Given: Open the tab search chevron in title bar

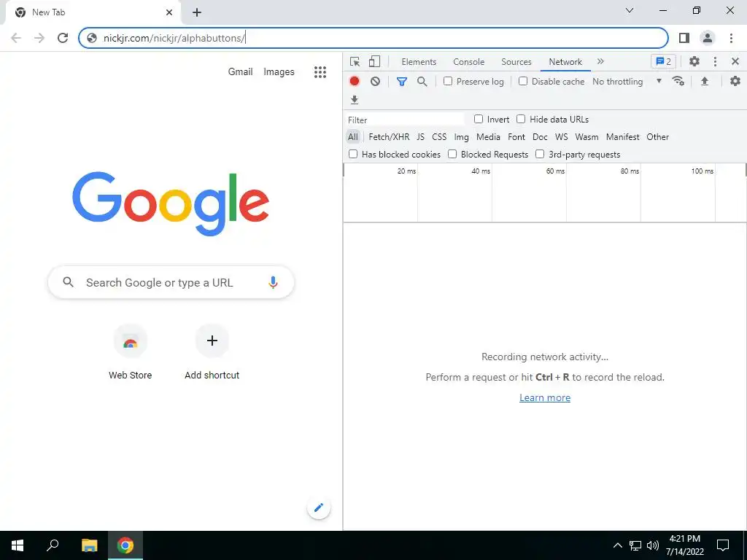Looking at the screenshot, I should [630, 10].
